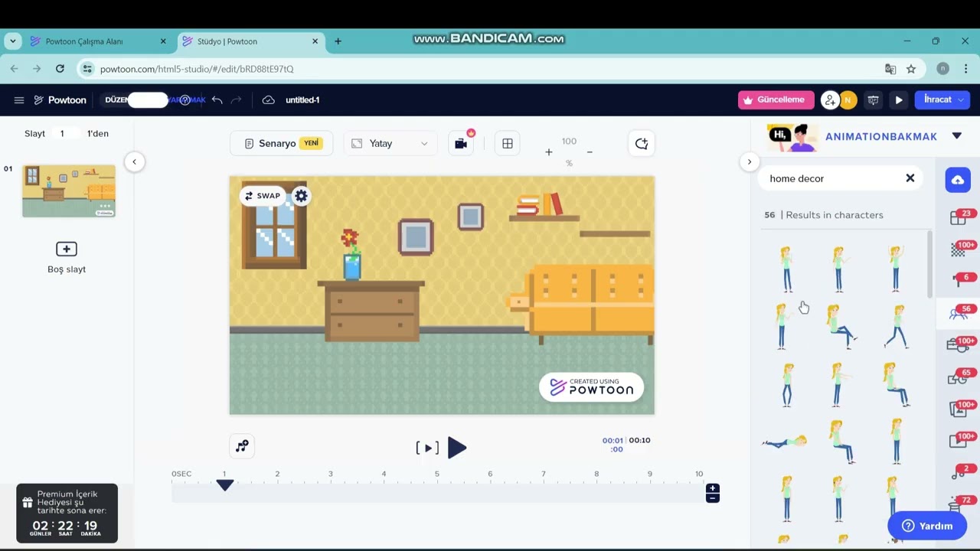Click the add collaborator people icon
Screen dimensions: 980x551
829,100
